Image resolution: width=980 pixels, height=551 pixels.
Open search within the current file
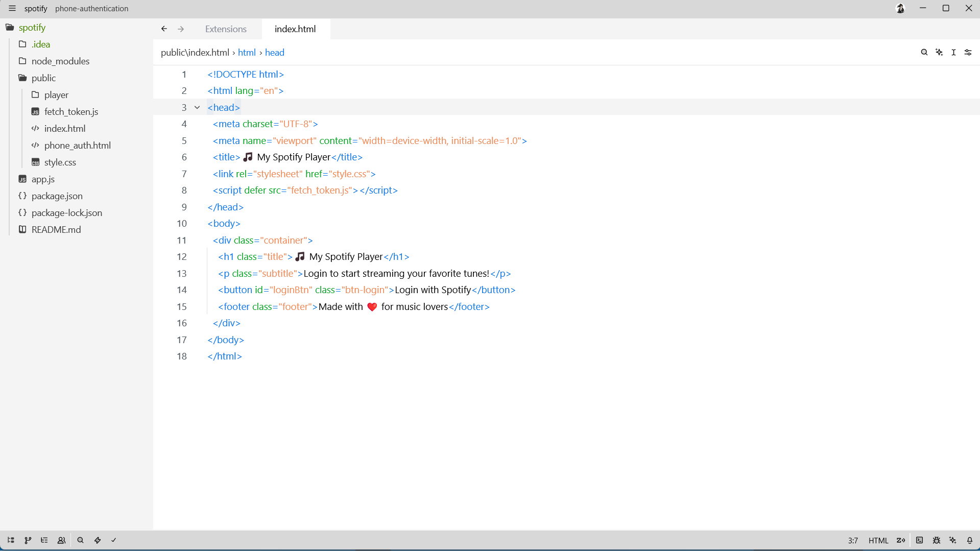click(924, 52)
